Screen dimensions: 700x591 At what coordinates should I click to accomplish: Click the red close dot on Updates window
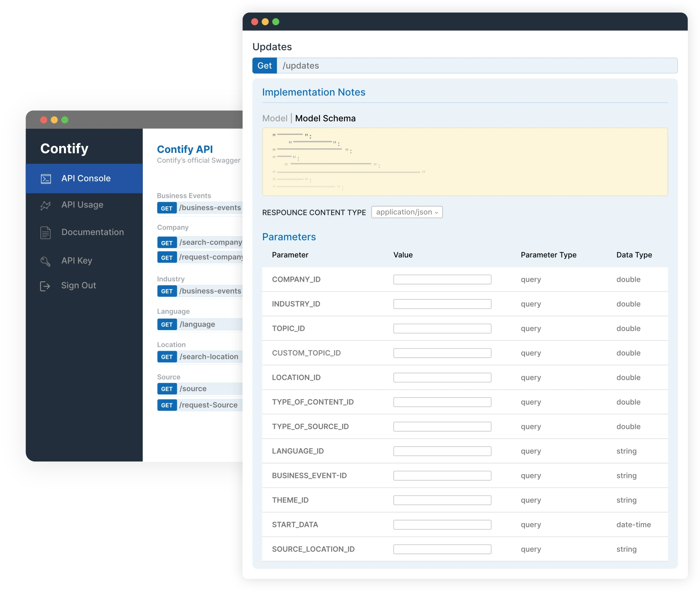(255, 22)
